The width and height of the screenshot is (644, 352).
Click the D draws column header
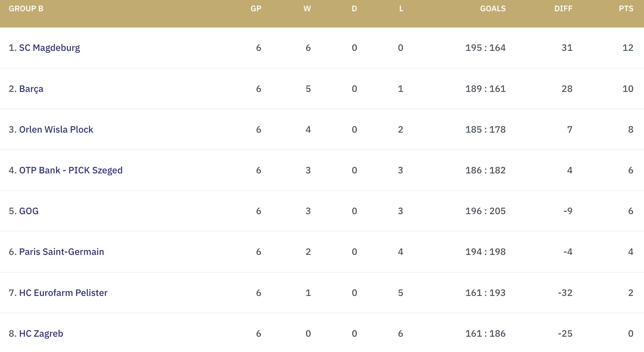(354, 9)
